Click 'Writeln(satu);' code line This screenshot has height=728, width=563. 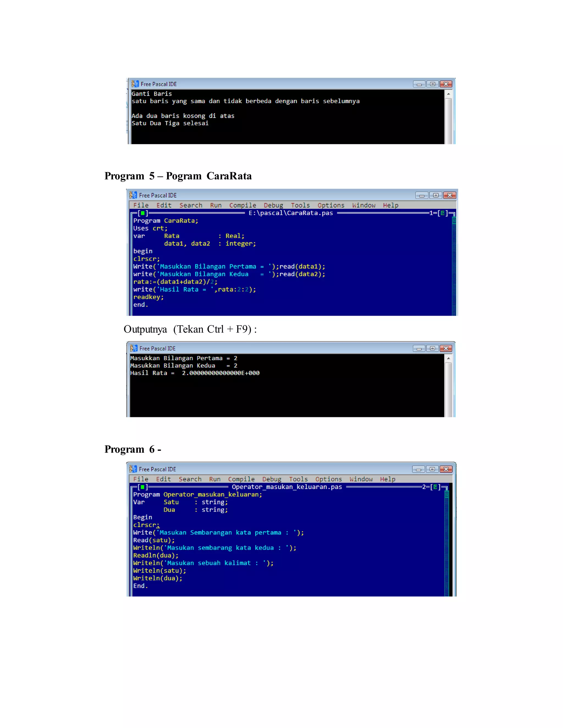click(x=160, y=571)
